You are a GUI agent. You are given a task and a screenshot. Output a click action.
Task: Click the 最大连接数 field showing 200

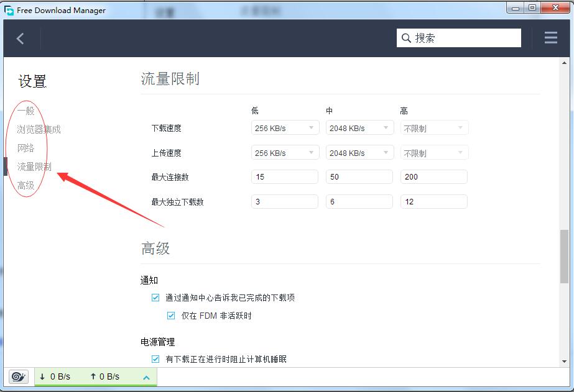[x=433, y=176]
